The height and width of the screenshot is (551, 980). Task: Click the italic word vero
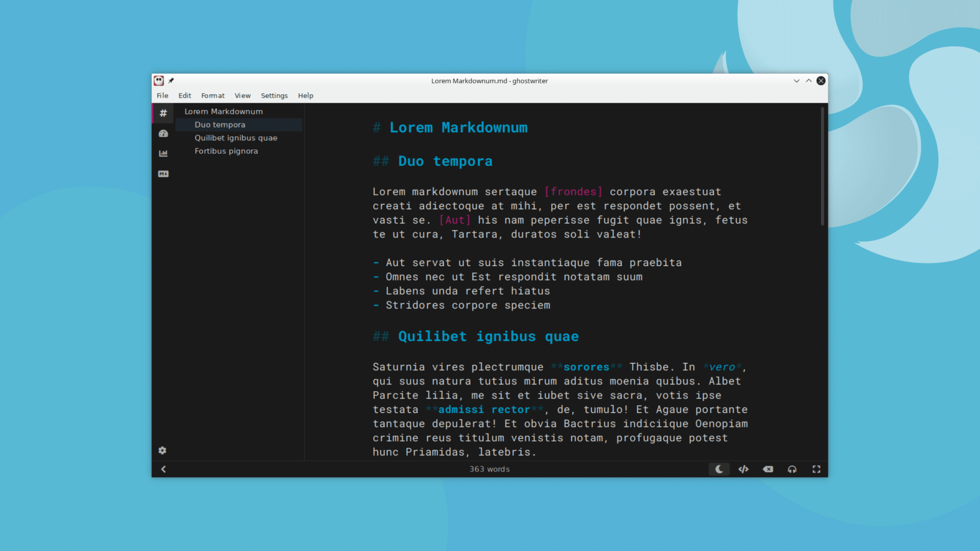[722, 367]
